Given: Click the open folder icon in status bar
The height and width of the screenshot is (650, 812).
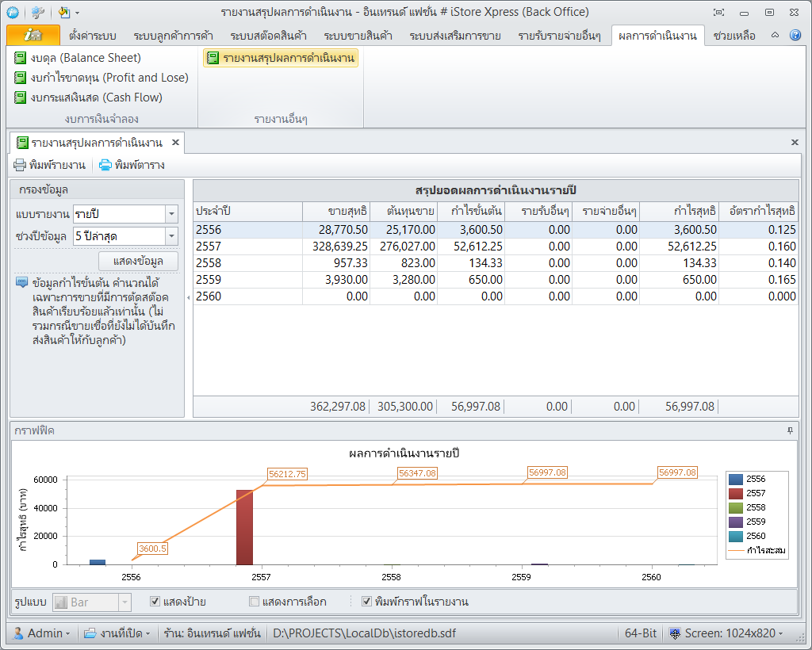Looking at the screenshot, I should coord(90,633).
